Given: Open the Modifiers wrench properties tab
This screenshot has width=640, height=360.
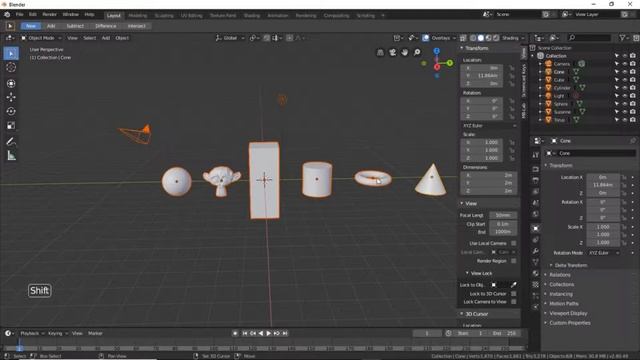Looking at the screenshot, I should 536,251.
